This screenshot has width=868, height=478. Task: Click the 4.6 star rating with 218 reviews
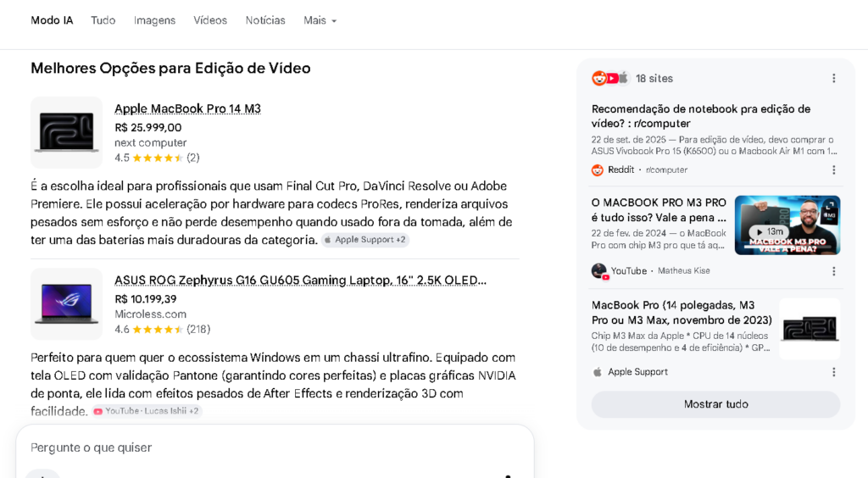tap(163, 329)
